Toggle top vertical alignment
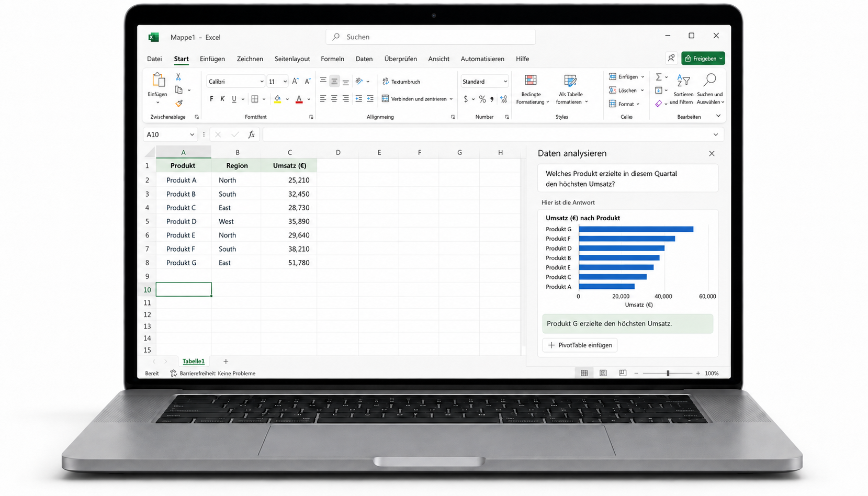Viewport: 868px width, 496px height. [x=323, y=81]
